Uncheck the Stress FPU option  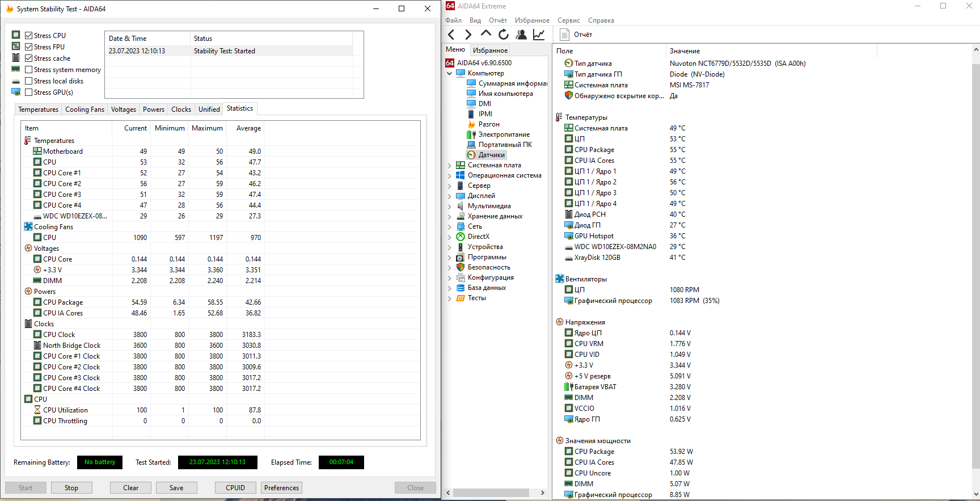click(x=29, y=47)
